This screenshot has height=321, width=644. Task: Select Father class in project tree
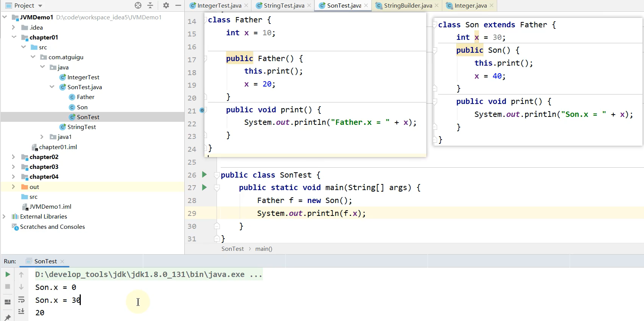click(85, 97)
